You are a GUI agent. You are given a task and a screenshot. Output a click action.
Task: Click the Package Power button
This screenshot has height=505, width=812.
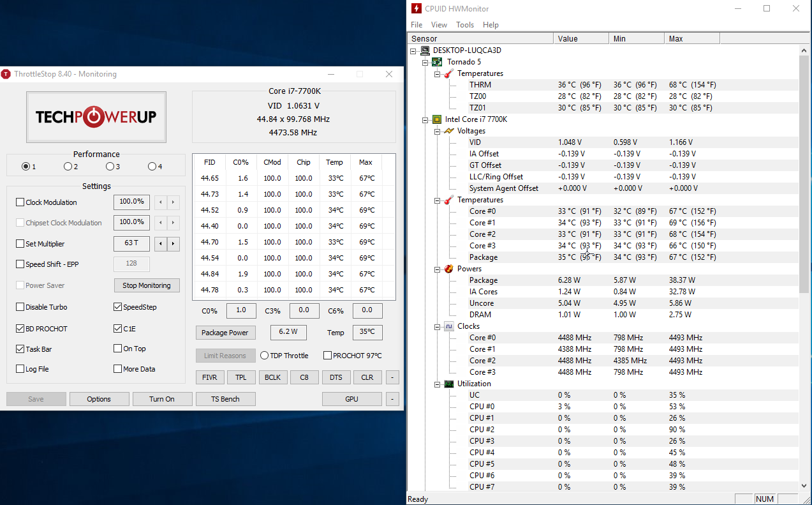click(x=225, y=333)
